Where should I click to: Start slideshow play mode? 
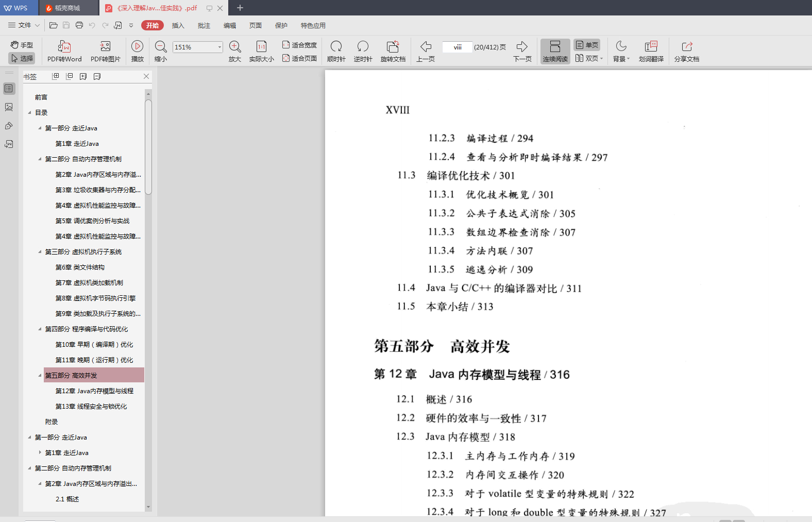tap(138, 52)
